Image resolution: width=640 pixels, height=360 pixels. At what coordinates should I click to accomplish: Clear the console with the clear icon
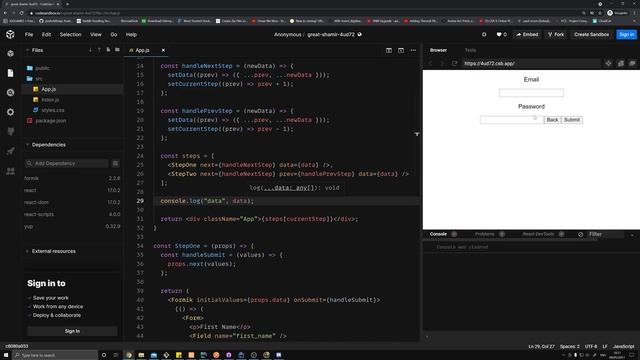580,234
